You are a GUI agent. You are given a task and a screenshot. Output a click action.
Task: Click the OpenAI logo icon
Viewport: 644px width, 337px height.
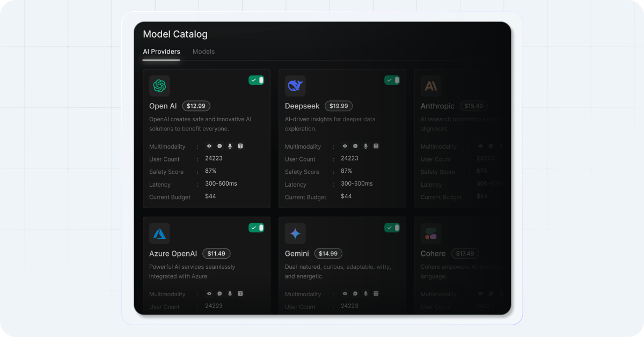159,85
